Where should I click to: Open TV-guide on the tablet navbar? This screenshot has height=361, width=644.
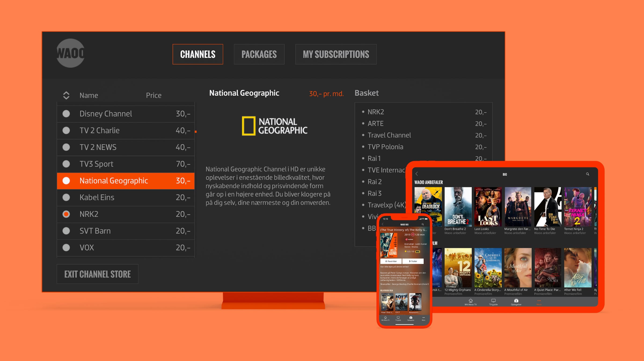493,302
